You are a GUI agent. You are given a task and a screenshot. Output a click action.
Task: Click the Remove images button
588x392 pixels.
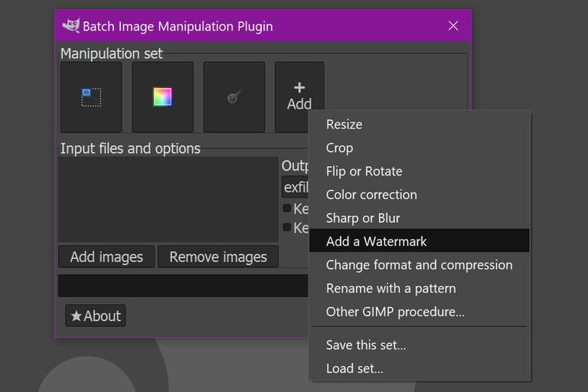click(218, 256)
